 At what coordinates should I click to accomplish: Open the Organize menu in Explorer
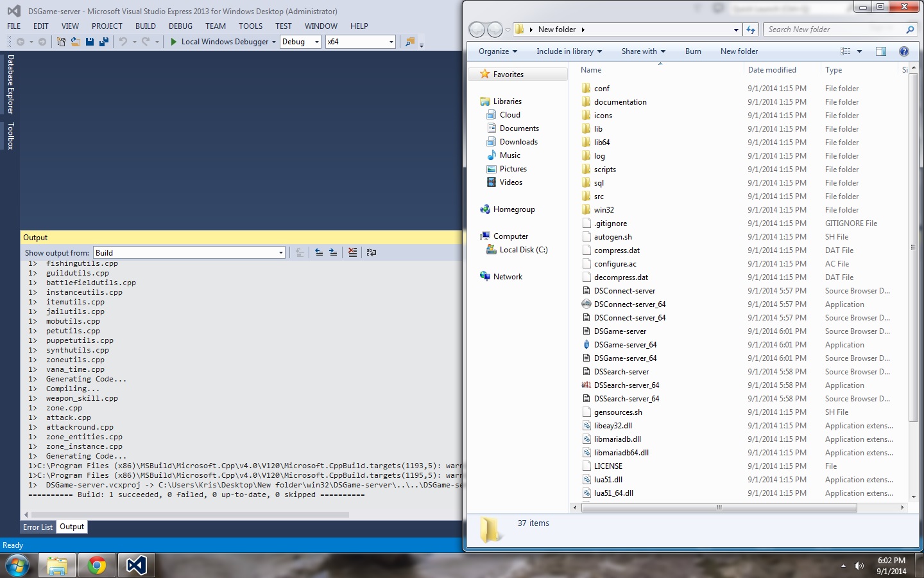point(497,51)
